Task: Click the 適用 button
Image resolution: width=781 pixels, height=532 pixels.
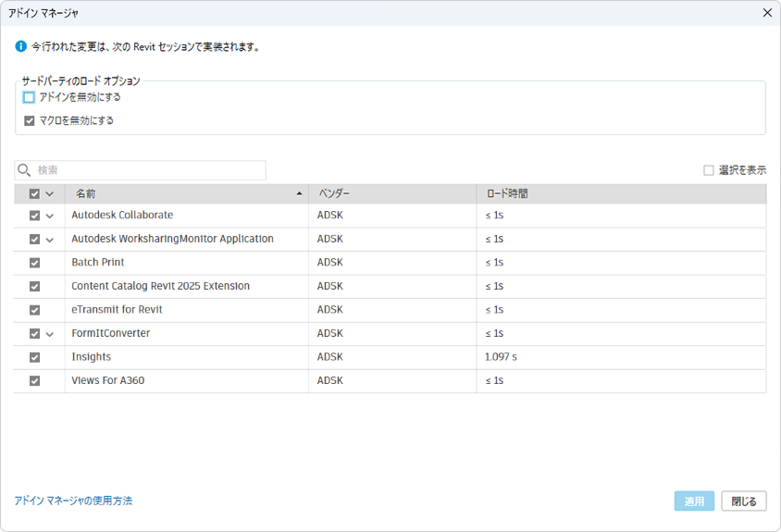Action: click(x=694, y=501)
